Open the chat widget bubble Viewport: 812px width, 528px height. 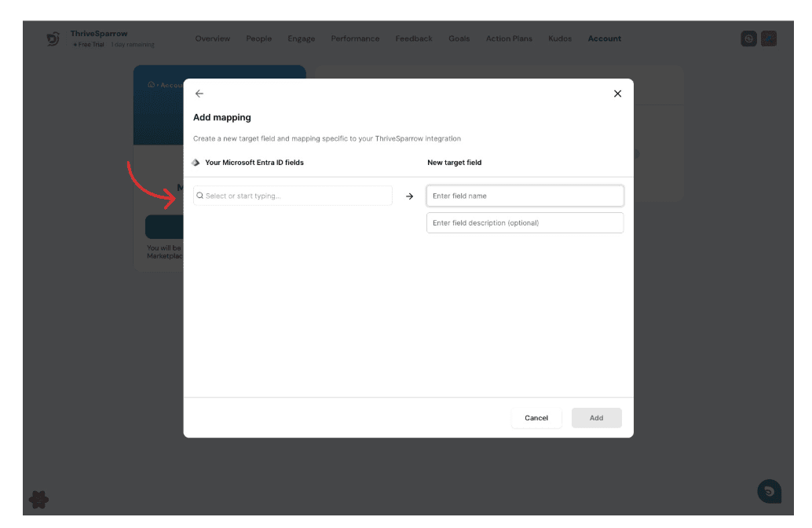769,491
